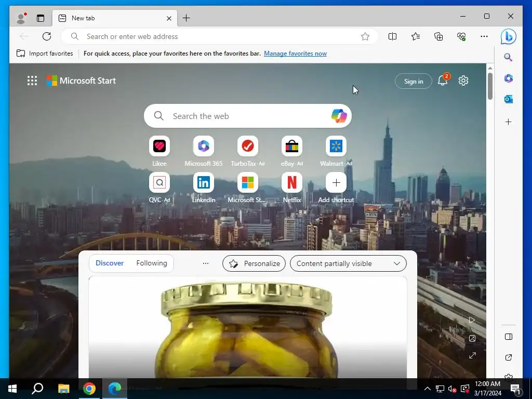The image size is (532, 399).
Task: Open the QVC shortcut
Action: click(x=159, y=188)
